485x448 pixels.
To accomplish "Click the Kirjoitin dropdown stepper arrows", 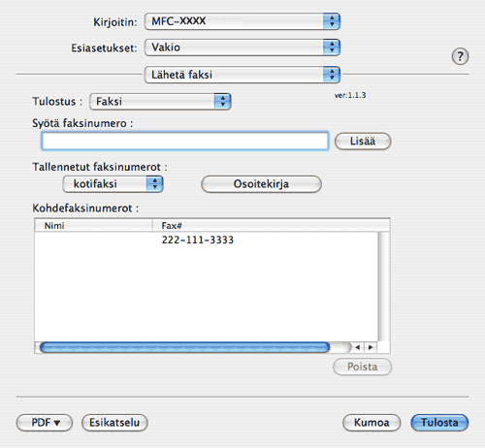I will pos(332,21).
